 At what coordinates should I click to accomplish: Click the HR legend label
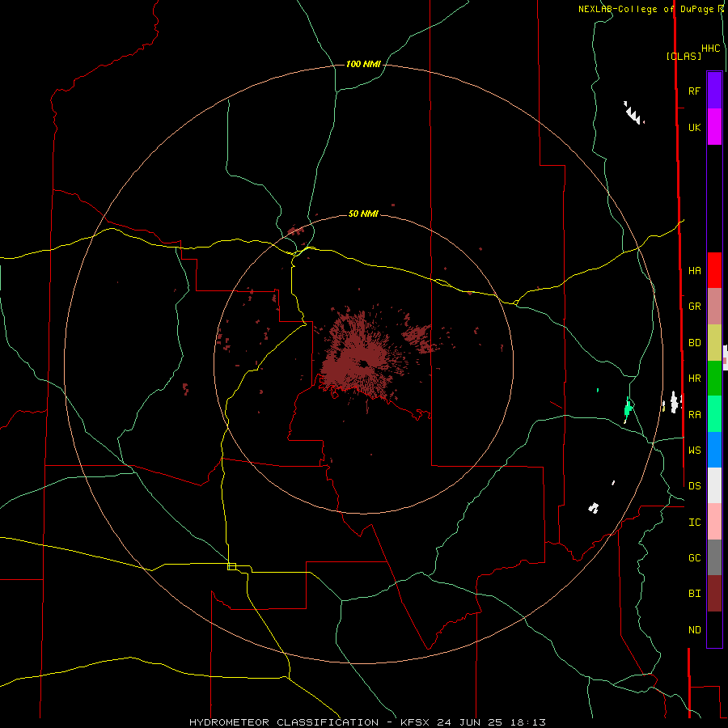(x=694, y=379)
